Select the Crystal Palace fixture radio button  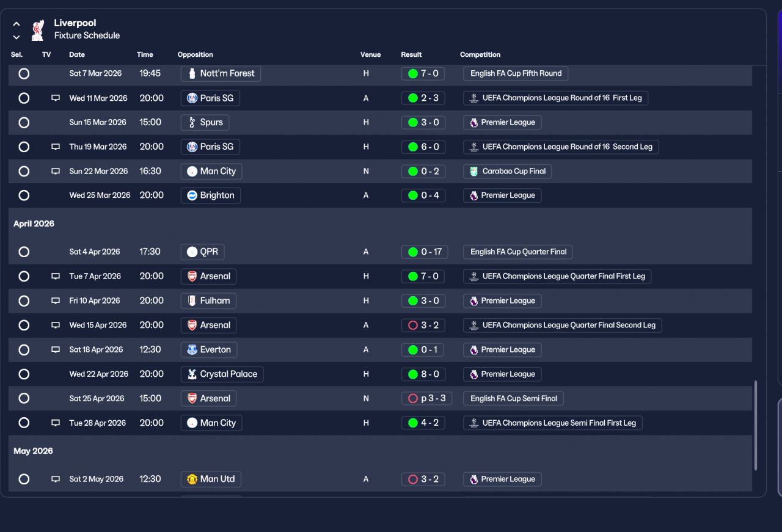[x=24, y=374]
